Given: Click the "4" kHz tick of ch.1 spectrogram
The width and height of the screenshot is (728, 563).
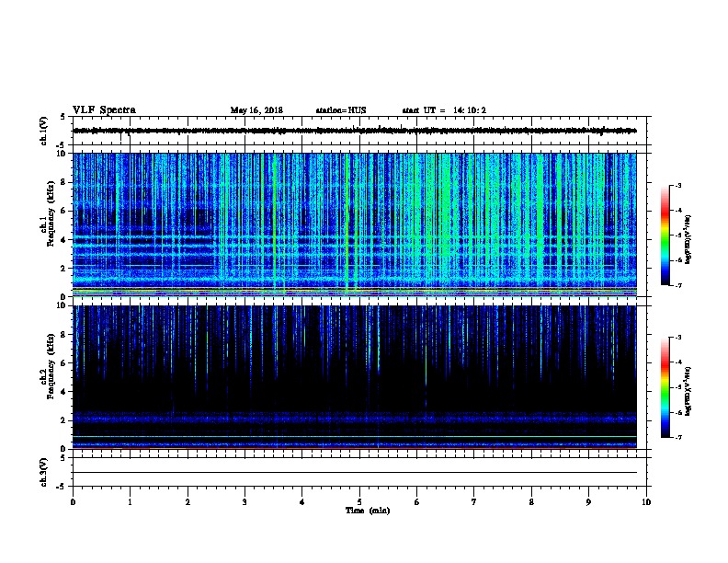Looking at the screenshot, I should point(63,240).
